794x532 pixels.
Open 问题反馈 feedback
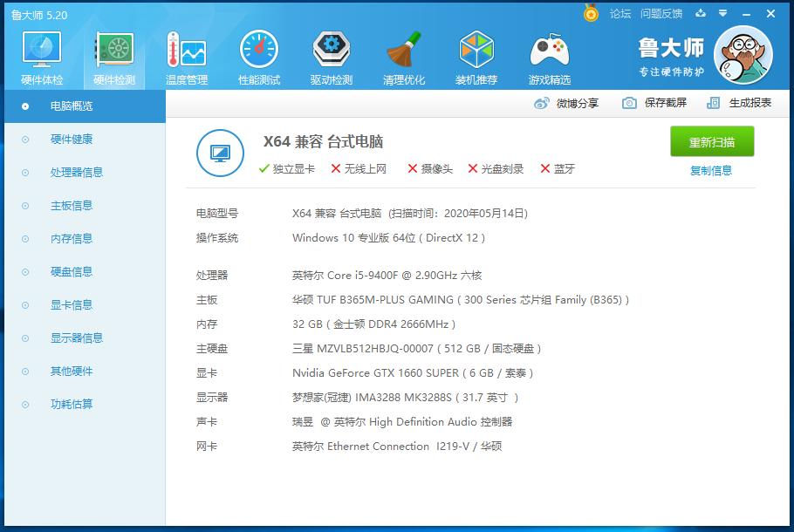pos(661,14)
